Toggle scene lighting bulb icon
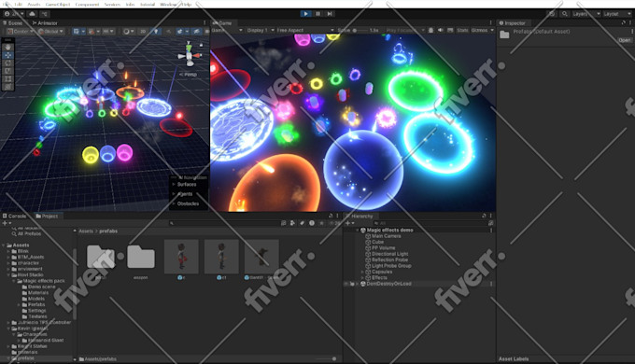635x364 pixels. (x=156, y=31)
